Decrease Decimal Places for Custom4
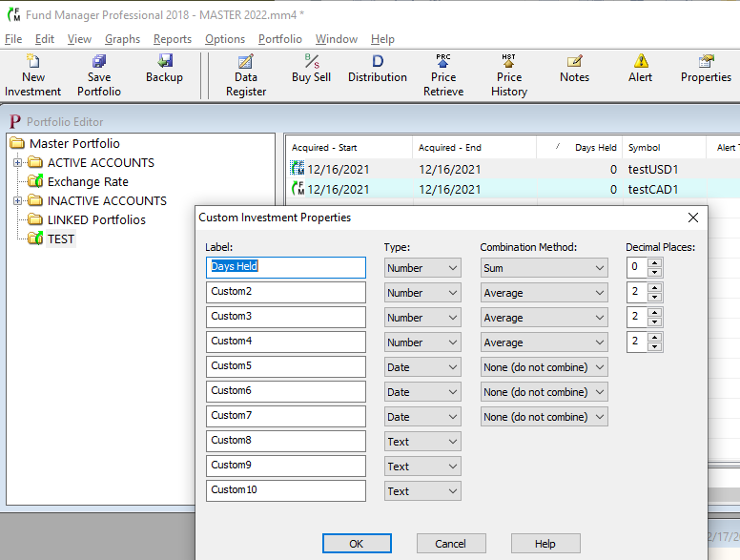Viewport: 740px width, 560px height. pyautogui.click(x=654, y=346)
